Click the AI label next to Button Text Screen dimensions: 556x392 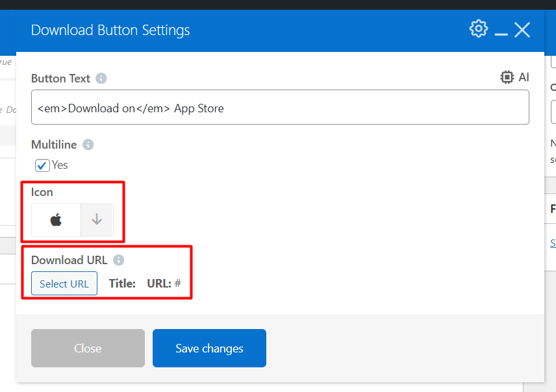[x=524, y=77]
